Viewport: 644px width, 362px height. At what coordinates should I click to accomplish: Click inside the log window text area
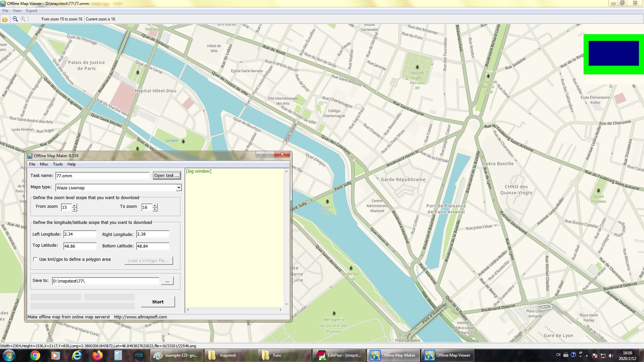[234, 238]
